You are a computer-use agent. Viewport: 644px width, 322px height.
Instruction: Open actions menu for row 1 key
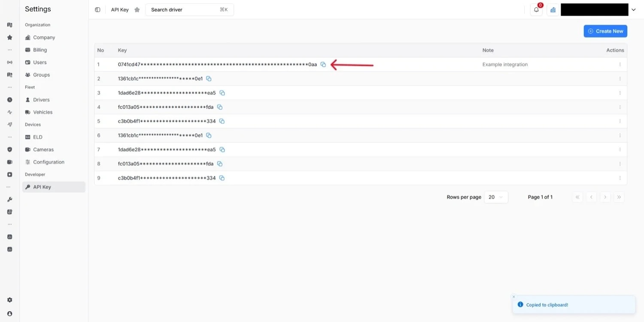click(620, 64)
